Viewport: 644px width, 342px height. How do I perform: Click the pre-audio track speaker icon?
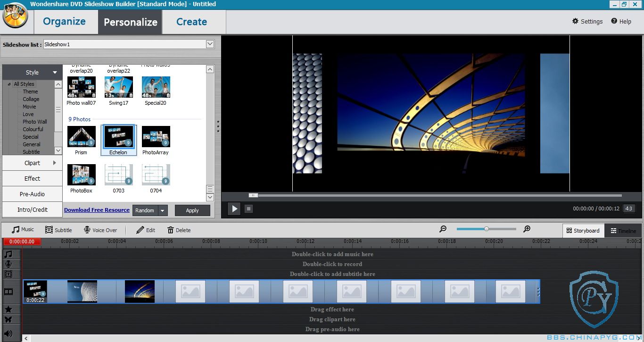[x=8, y=334]
